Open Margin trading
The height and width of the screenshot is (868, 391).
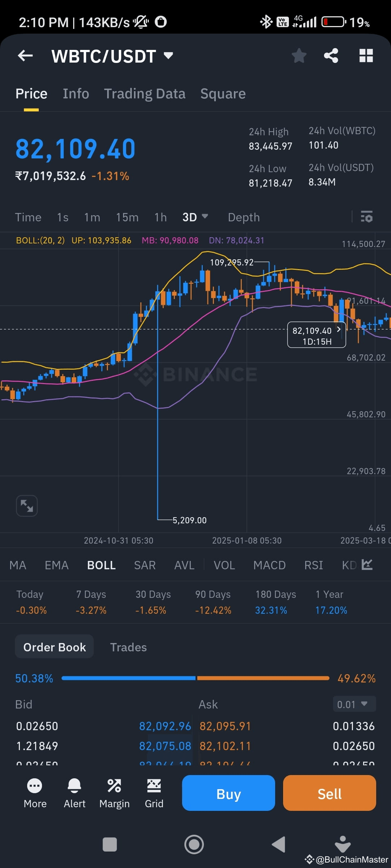pos(114,793)
